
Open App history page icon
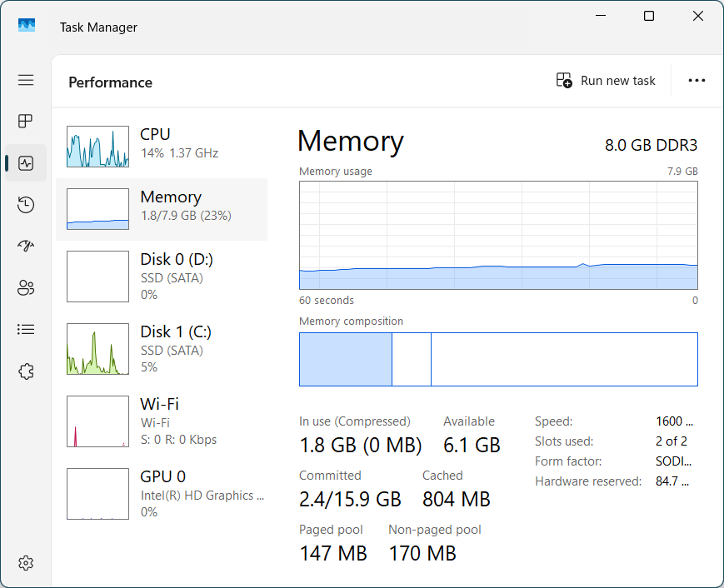point(26,205)
